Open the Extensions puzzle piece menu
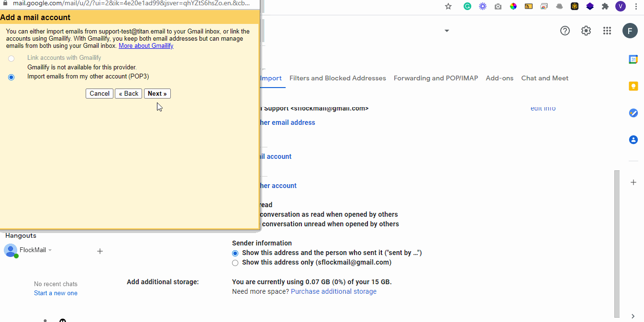The image size is (644, 322). (x=605, y=6)
